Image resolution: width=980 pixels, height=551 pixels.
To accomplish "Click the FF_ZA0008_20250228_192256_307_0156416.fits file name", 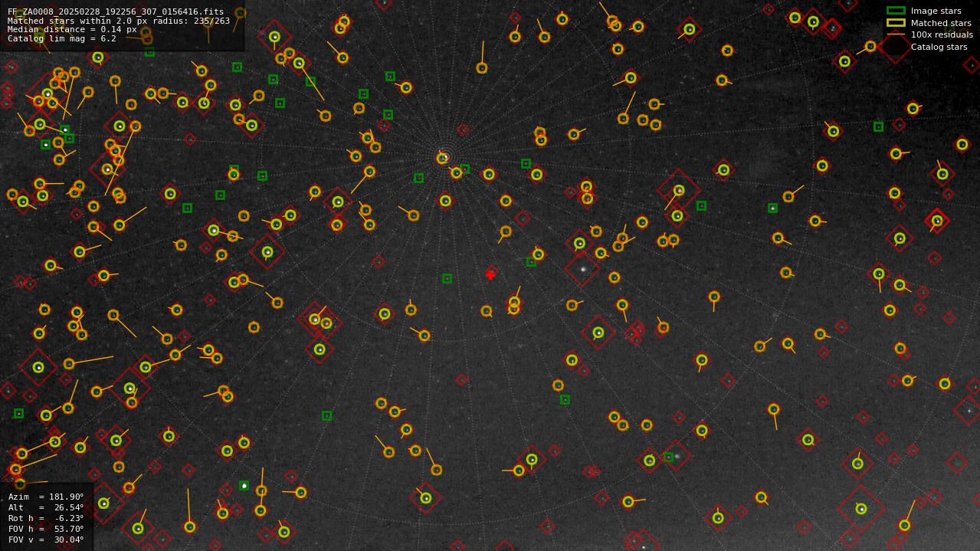I will pyautogui.click(x=116, y=12).
